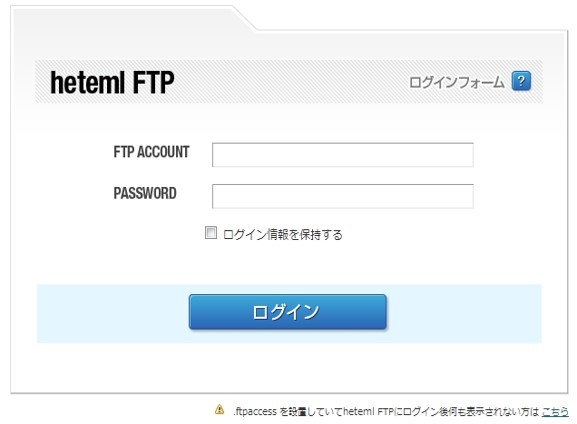Image resolution: width=577 pixels, height=424 pixels.
Task: Follow the こちら link at bottom
Action: [555, 411]
